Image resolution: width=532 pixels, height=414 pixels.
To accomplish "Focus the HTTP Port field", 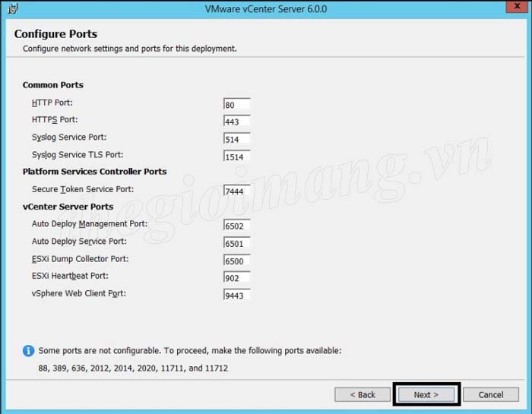I will click(x=237, y=104).
